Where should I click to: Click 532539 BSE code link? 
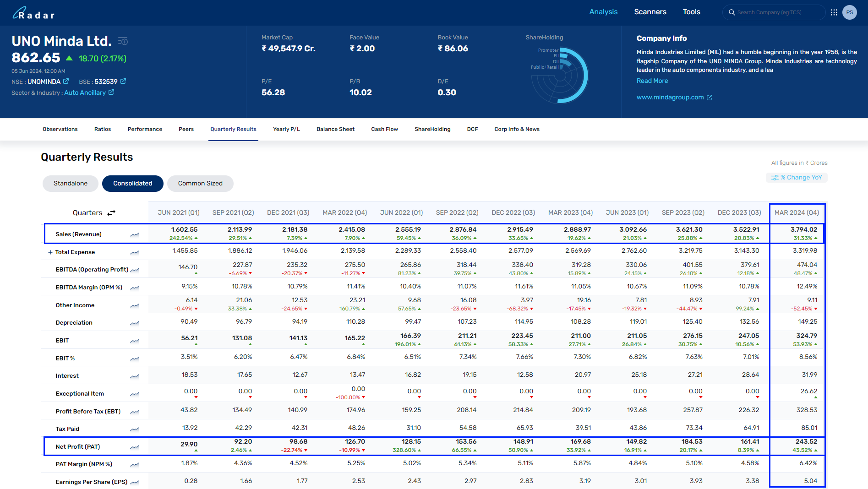[106, 81]
